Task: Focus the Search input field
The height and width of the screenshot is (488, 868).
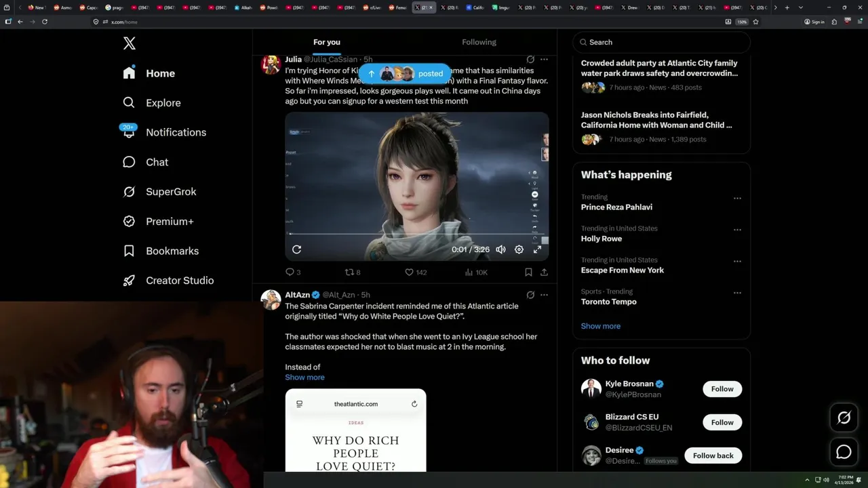Action: 661,42
